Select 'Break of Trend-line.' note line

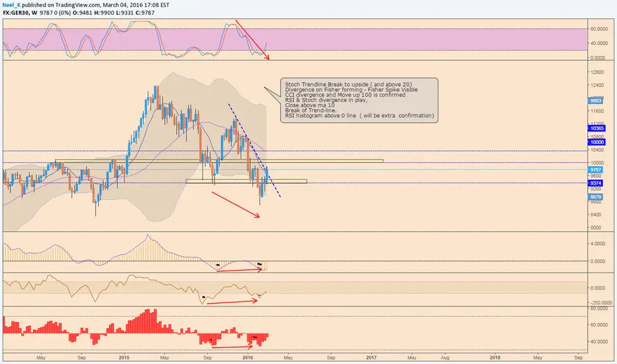311,111
